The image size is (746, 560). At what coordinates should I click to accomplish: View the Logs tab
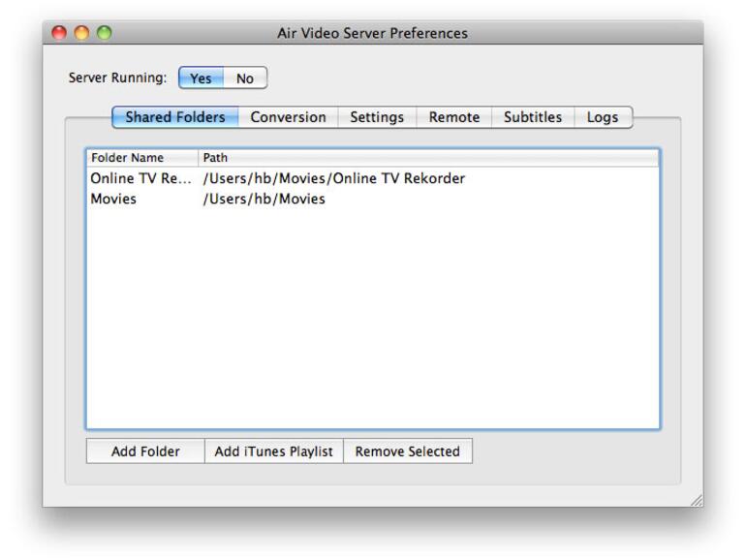603,117
